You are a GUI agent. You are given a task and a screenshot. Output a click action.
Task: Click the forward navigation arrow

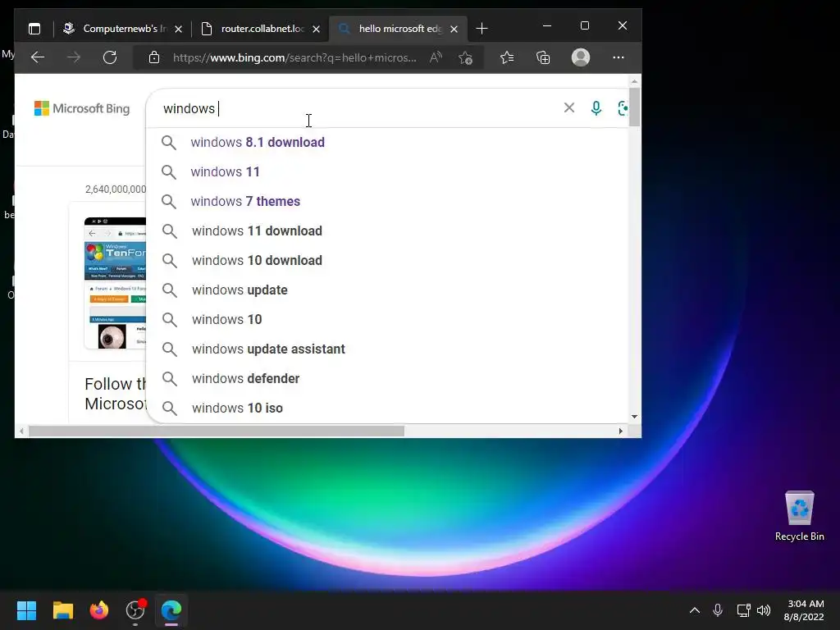[74, 57]
